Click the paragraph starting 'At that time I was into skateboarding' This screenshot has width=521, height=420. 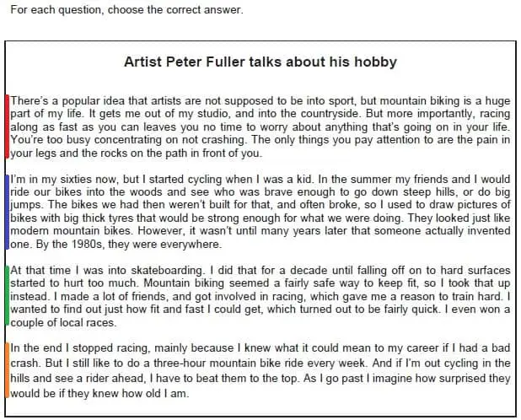[260, 296]
